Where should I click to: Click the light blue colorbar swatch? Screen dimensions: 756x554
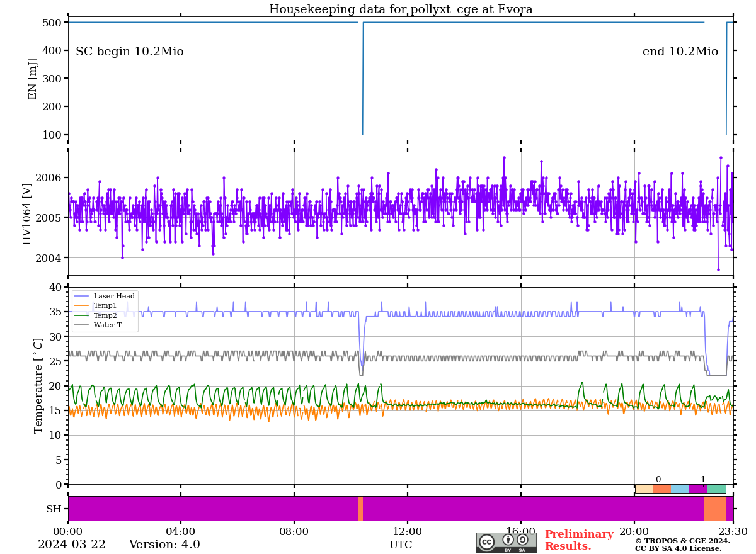(x=680, y=489)
